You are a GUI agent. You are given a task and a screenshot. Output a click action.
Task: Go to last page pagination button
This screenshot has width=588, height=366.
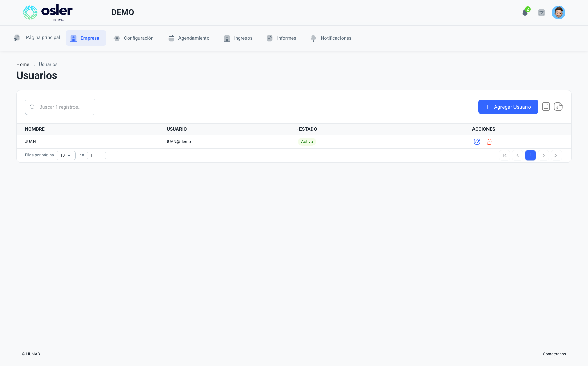pyautogui.click(x=557, y=155)
